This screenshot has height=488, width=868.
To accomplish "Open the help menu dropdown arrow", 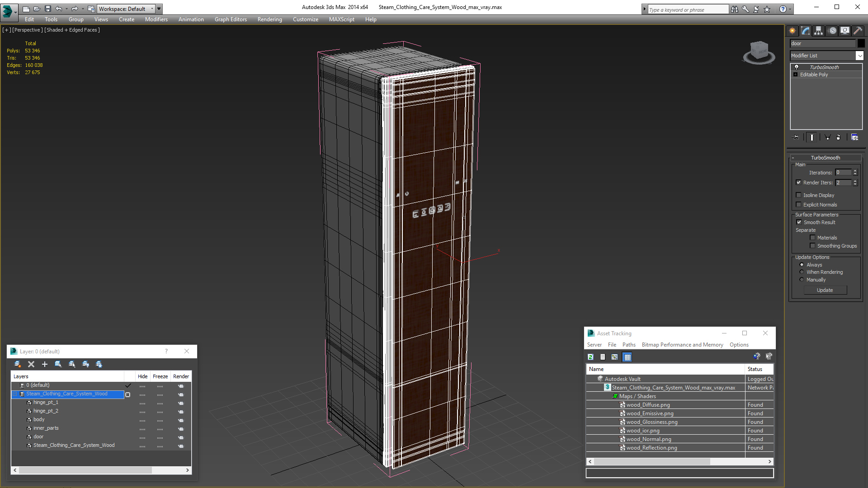I will click(x=790, y=9).
